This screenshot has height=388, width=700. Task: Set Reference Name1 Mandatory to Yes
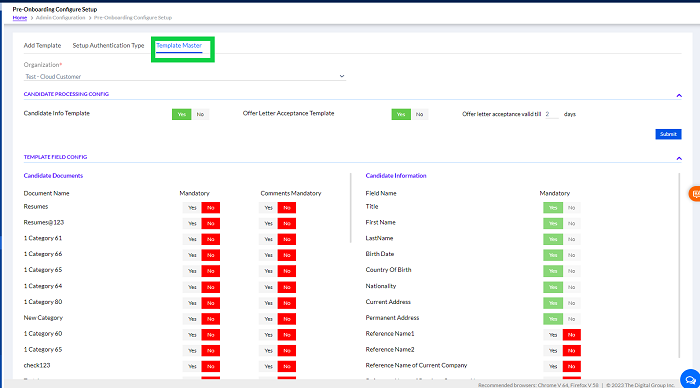click(553, 334)
